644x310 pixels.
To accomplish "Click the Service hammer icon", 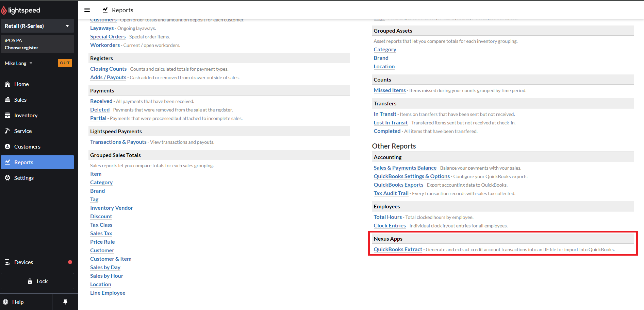I will pos(7,131).
